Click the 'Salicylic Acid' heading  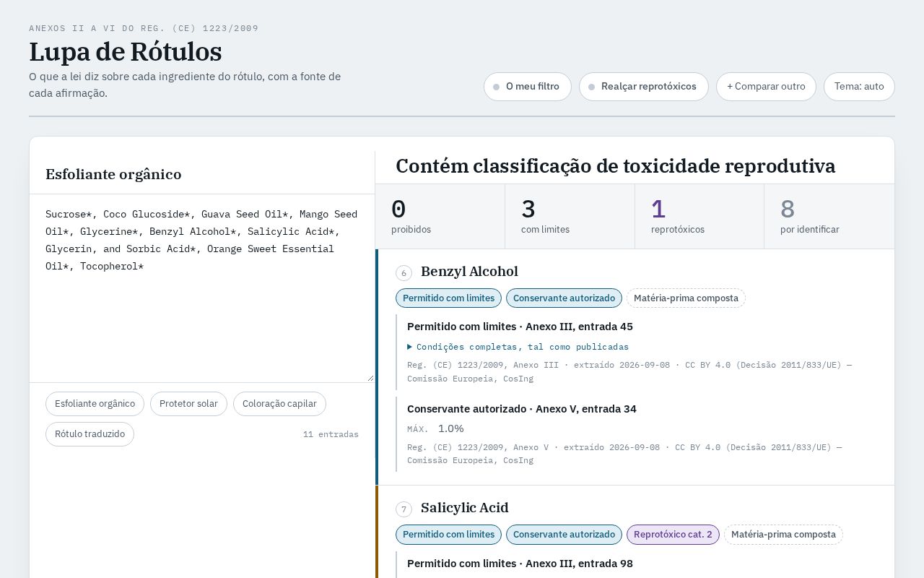(x=465, y=508)
